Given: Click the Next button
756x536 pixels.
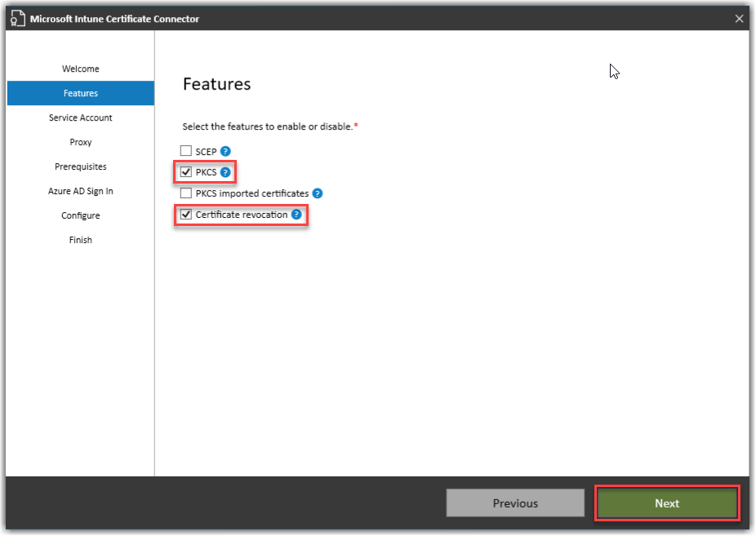Looking at the screenshot, I should coord(667,503).
